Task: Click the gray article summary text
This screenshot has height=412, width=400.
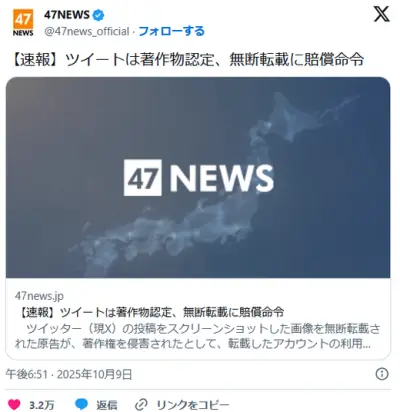Action: point(197,336)
